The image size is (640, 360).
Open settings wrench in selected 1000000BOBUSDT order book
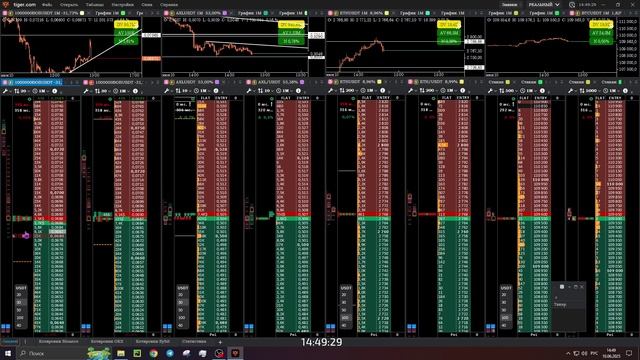pos(5,91)
